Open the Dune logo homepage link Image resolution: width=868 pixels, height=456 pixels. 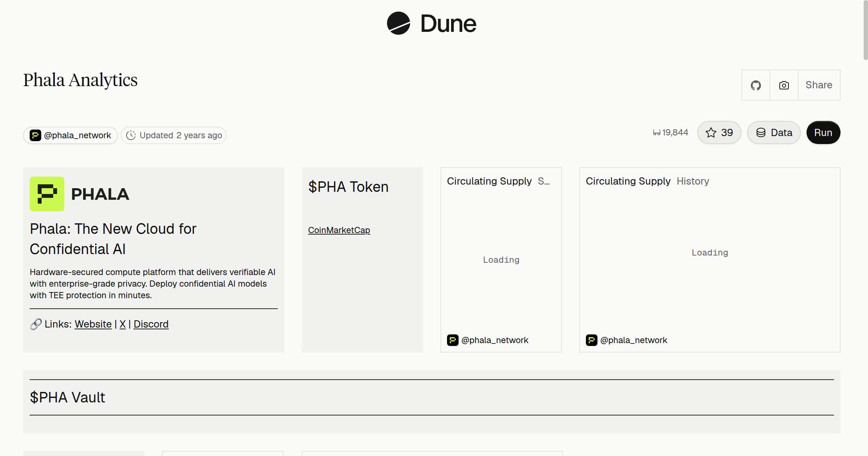(431, 24)
